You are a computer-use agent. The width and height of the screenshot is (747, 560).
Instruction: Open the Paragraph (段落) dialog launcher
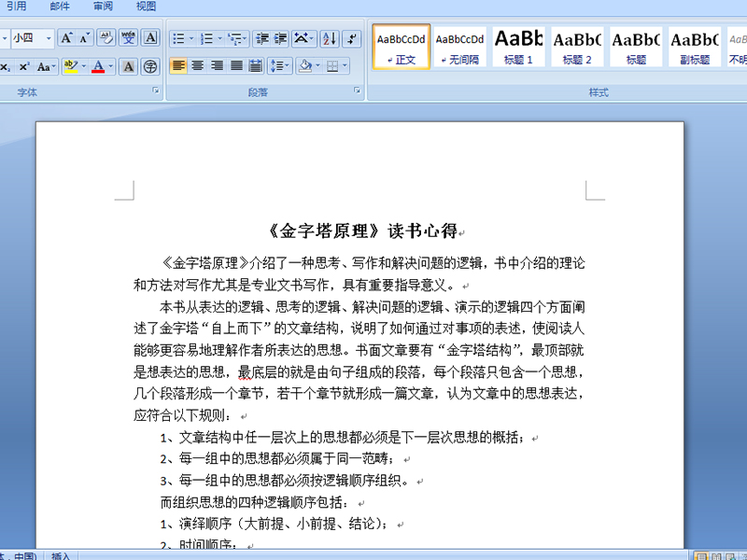[x=357, y=91]
